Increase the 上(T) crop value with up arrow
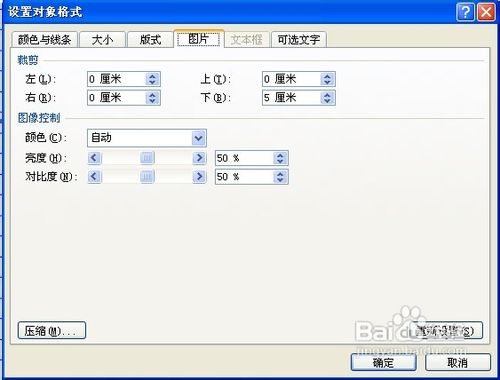The height and width of the screenshot is (380, 500). tap(328, 76)
